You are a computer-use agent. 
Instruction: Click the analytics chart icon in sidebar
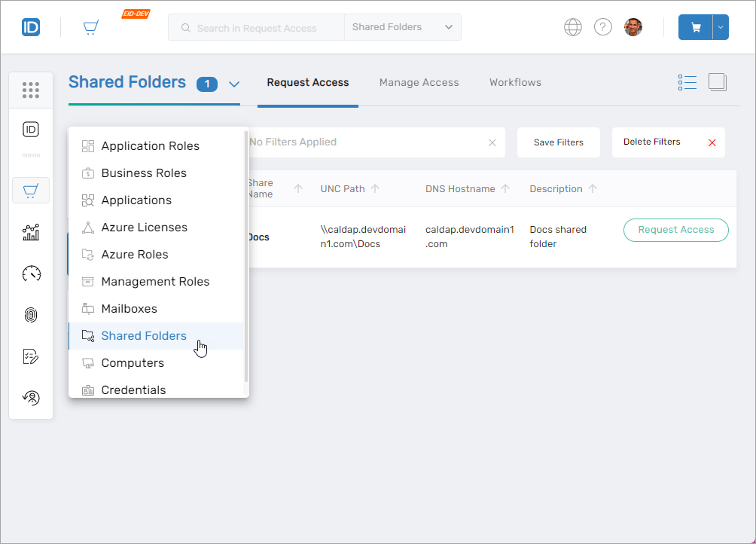pos(31,233)
